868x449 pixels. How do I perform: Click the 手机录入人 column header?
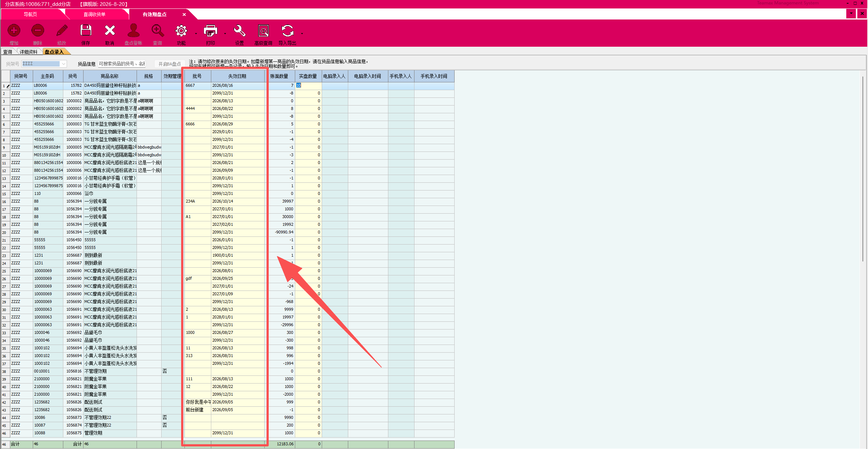pyautogui.click(x=401, y=76)
